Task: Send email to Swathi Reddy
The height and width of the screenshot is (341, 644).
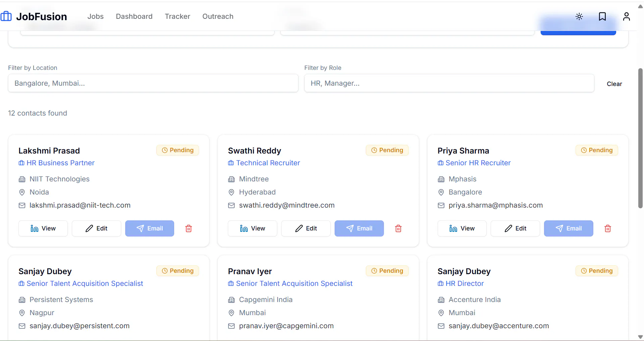Action: [359, 228]
